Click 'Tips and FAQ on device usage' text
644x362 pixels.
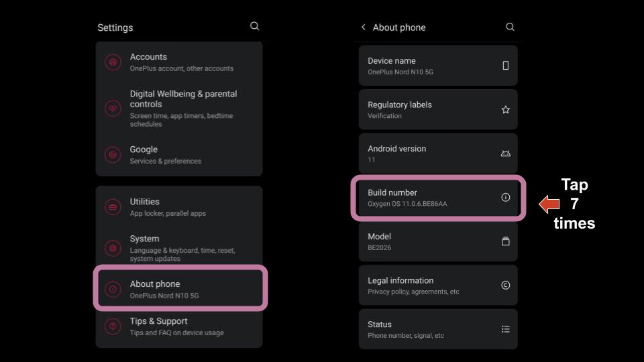176,333
